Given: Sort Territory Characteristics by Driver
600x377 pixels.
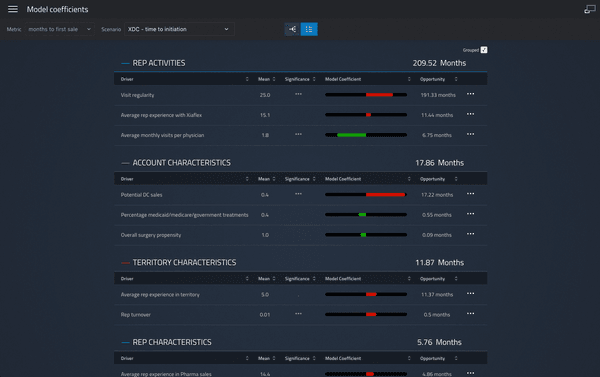Looking at the screenshot, I should [247, 279].
